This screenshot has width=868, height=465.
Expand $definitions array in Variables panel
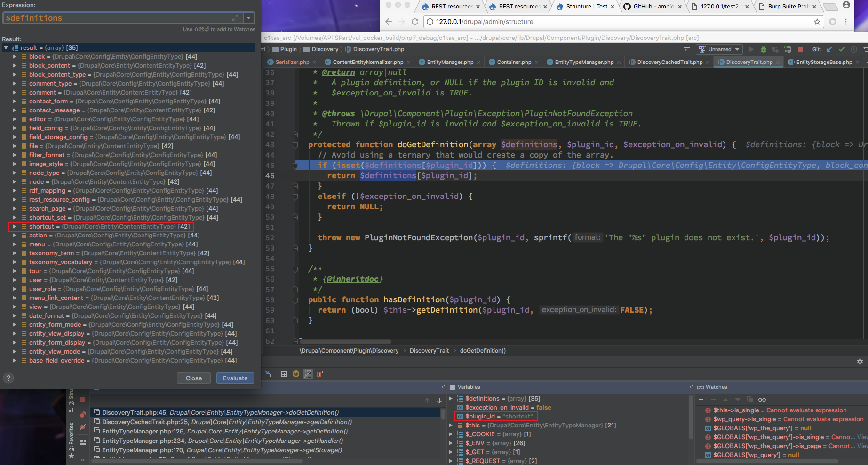[x=451, y=399]
